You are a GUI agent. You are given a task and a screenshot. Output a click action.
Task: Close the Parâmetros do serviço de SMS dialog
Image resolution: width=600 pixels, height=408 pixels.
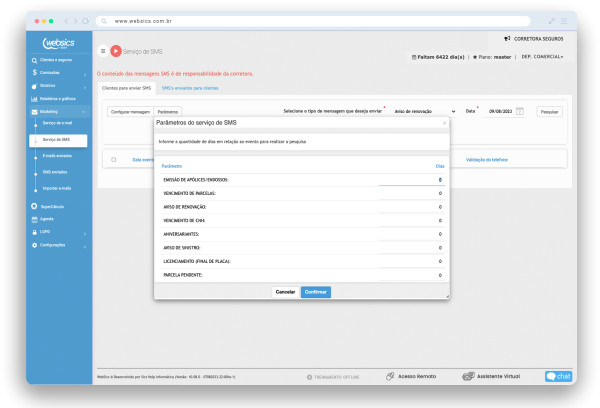[x=444, y=123]
